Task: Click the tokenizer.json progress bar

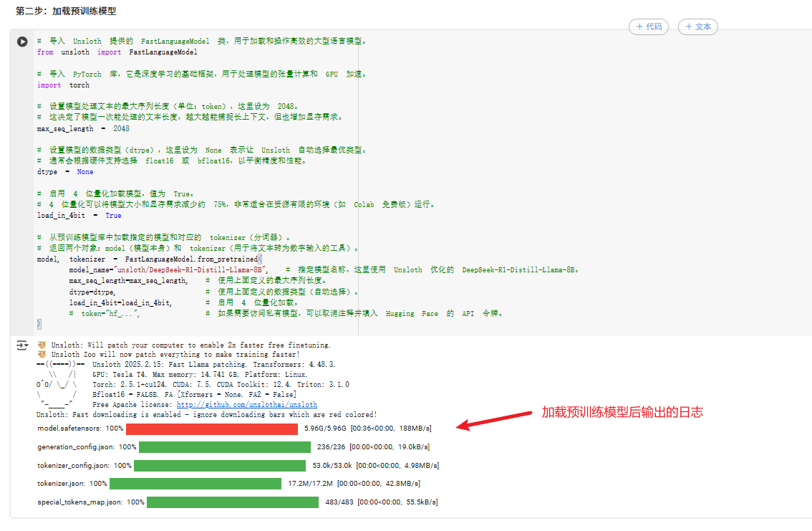Action: 195,484
